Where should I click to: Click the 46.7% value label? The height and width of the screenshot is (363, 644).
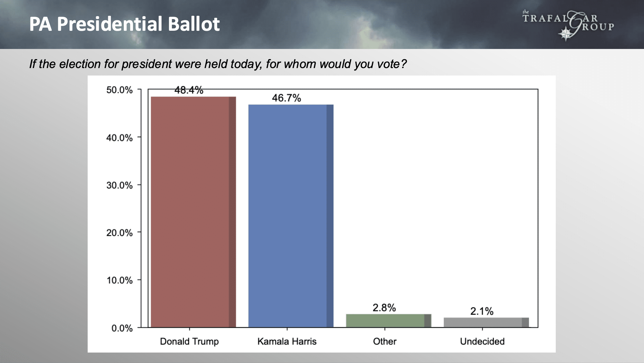pyautogui.click(x=286, y=98)
